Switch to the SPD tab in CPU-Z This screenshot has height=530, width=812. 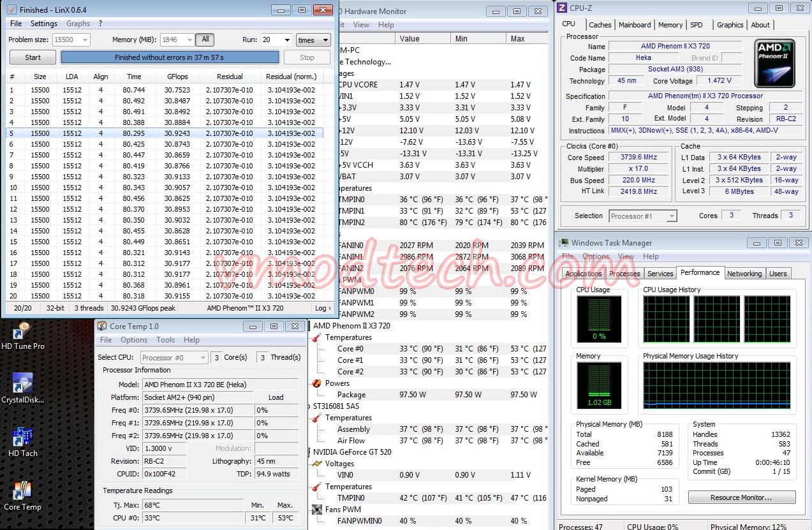point(697,25)
